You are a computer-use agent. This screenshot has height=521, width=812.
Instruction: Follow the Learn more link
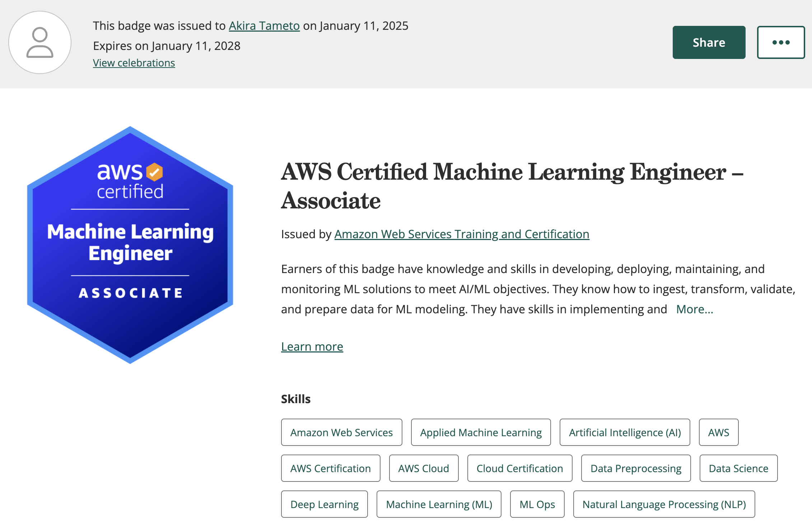point(312,347)
